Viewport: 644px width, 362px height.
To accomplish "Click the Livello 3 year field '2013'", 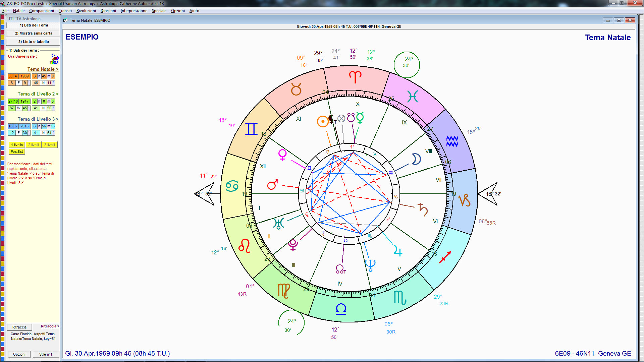I will tap(24, 126).
